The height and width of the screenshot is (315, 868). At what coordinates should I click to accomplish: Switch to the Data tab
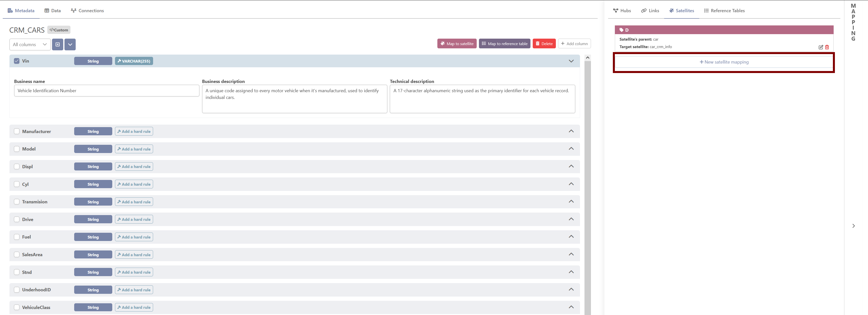(53, 10)
